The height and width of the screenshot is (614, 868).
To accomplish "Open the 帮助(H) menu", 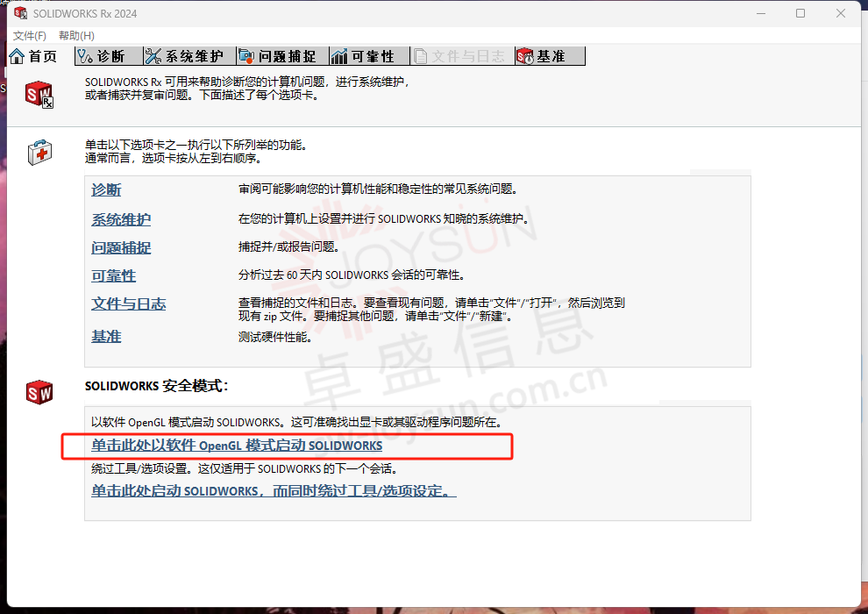I will click(76, 35).
